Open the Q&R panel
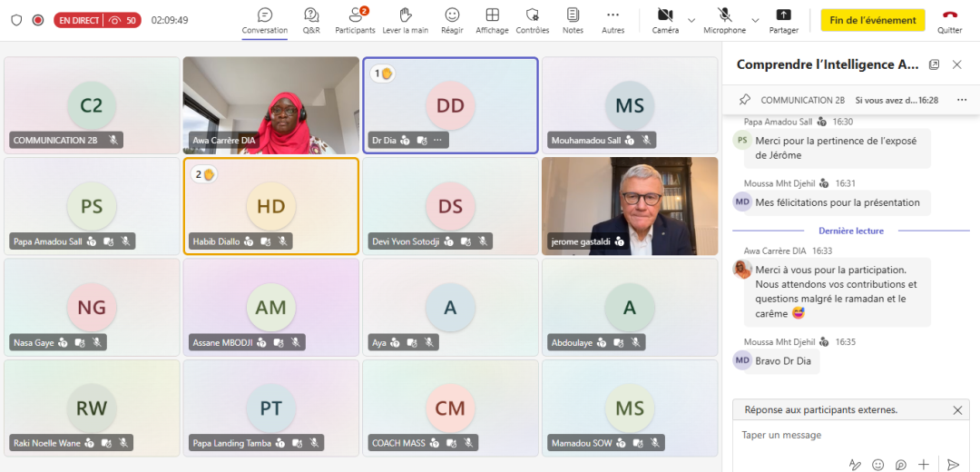 [x=311, y=20]
